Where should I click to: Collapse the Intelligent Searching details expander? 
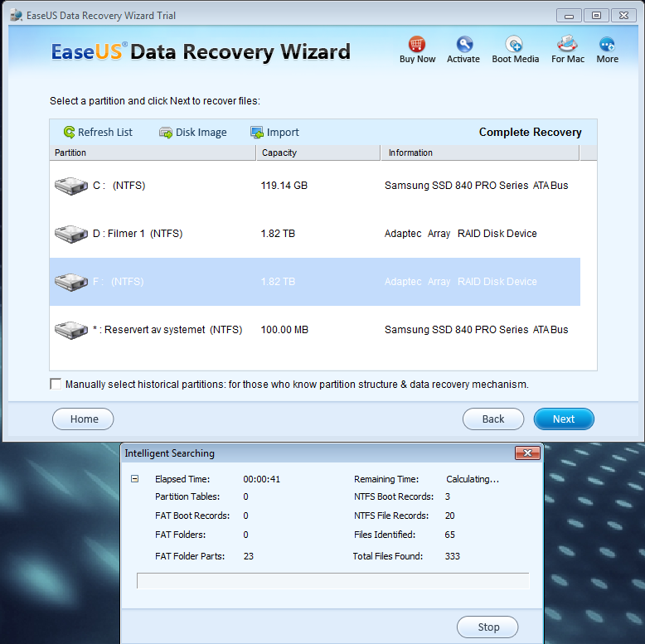coord(135,479)
